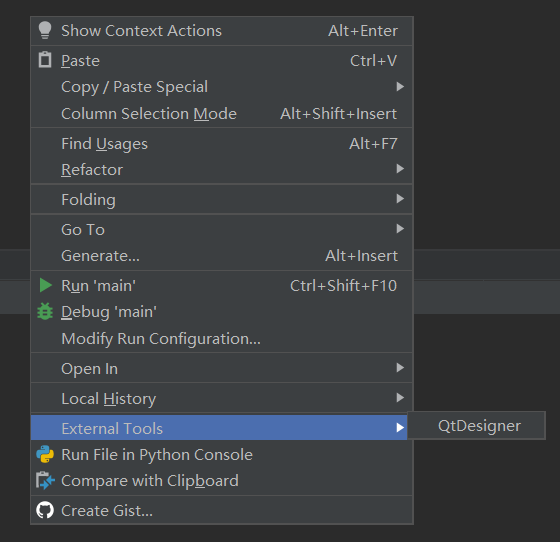Open the Local History submenu arrow
560x542 pixels.
[400, 398]
